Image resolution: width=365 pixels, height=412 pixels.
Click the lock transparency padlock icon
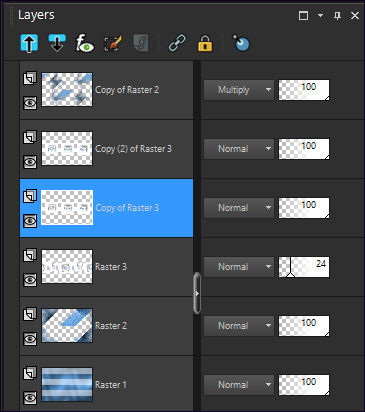coord(205,43)
